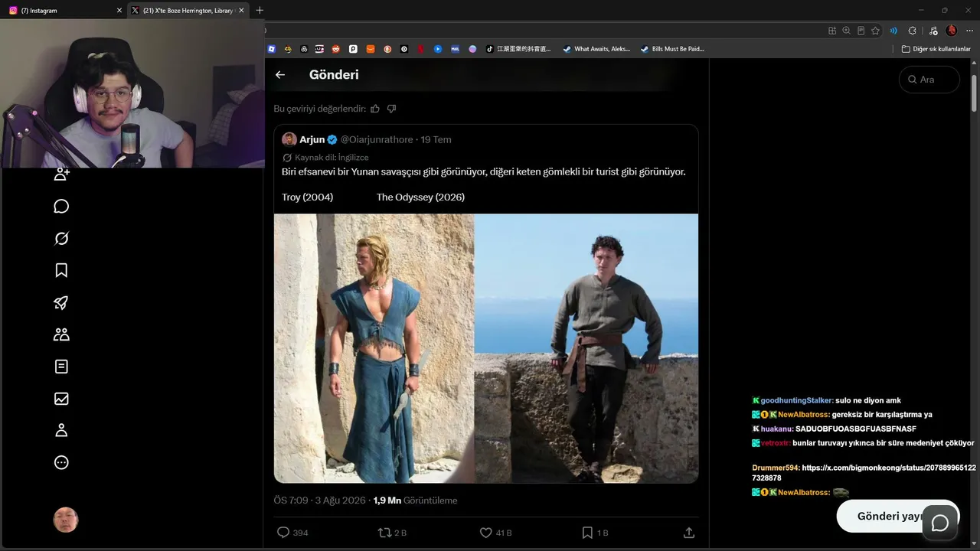
Task: Like the post with 41 B likes
Action: tap(495, 533)
